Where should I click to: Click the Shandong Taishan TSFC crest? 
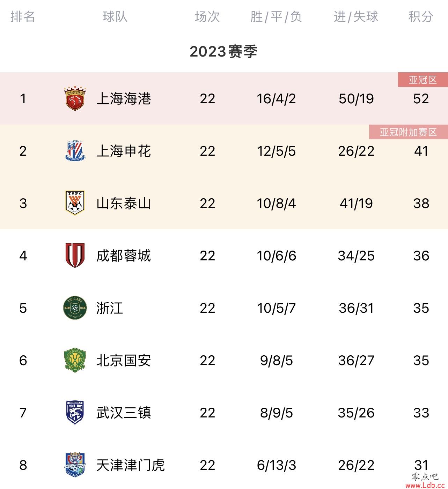(75, 203)
